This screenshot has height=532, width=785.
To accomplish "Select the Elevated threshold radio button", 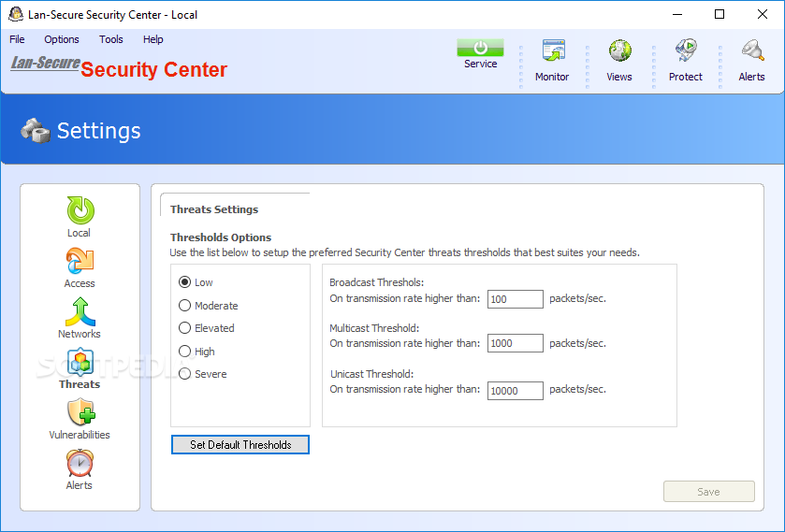I will click(184, 328).
